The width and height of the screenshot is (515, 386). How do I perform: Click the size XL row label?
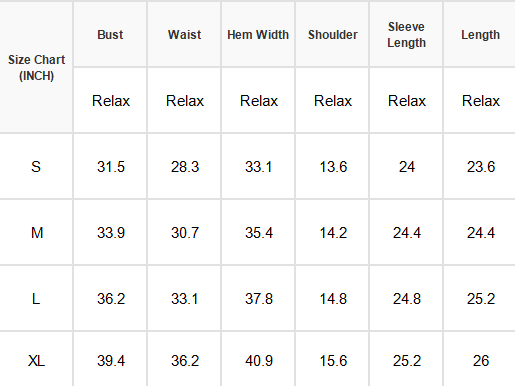36,361
